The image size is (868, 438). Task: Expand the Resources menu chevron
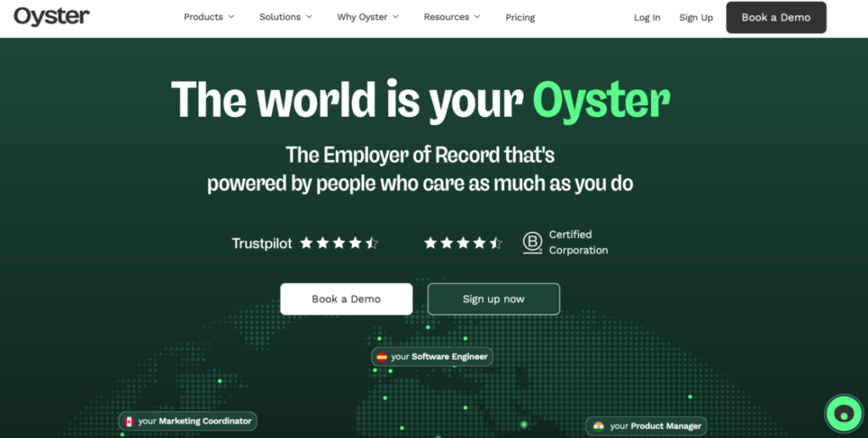[x=477, y=17]
